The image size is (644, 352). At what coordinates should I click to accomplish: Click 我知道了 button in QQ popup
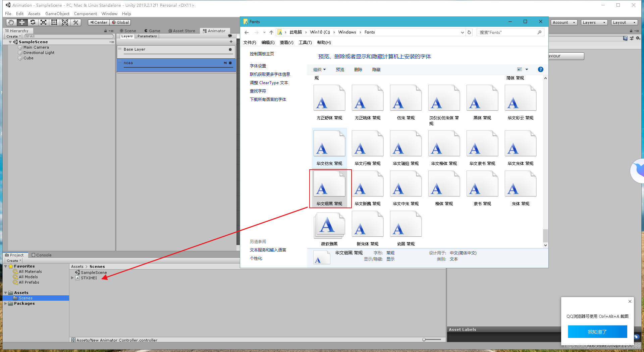(597, 332)
